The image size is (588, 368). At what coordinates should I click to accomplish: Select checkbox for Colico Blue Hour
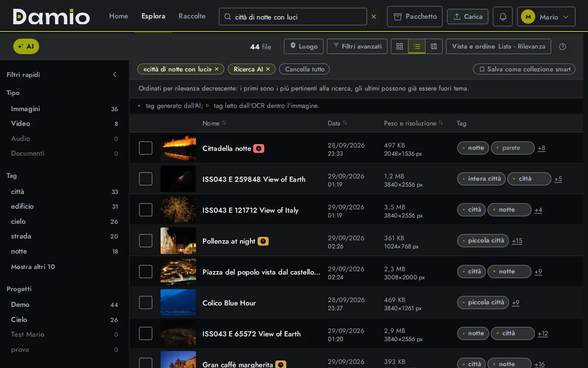coord(146,302)
